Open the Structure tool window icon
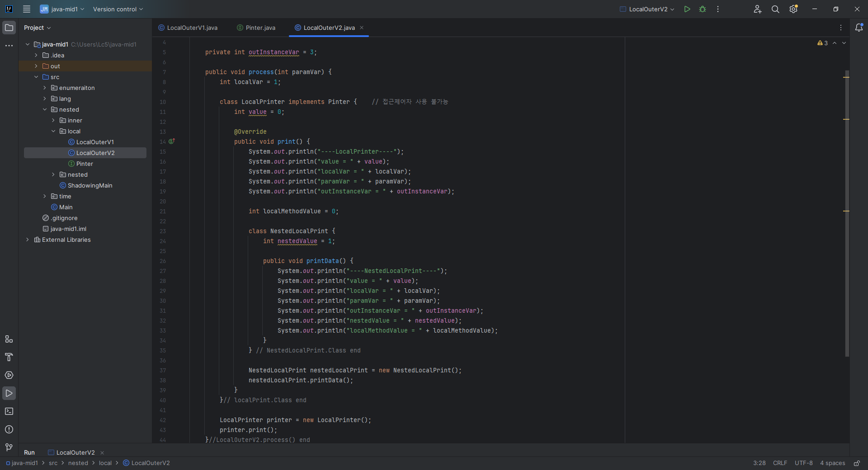Image resolution: width=868 pixels, height=470 pixels. pos(9,339)
